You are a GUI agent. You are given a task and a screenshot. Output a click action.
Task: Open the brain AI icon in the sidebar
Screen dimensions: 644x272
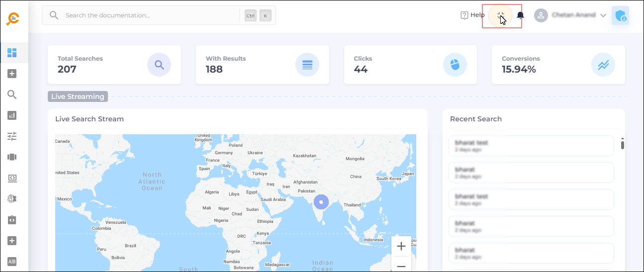point(12,199)
